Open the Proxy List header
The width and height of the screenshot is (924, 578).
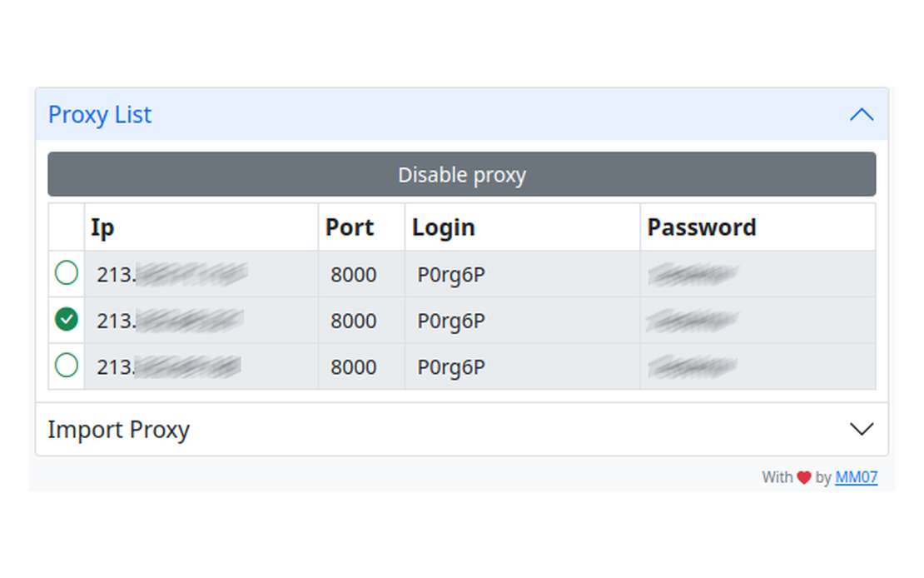100,114
